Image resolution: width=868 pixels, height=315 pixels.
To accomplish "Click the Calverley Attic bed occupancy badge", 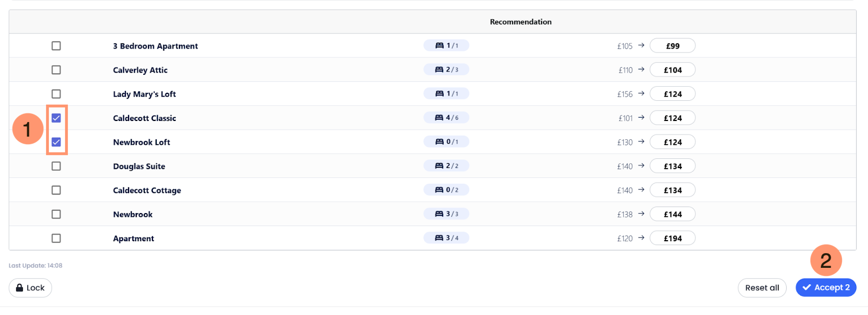I will click(x=446, y=70).
